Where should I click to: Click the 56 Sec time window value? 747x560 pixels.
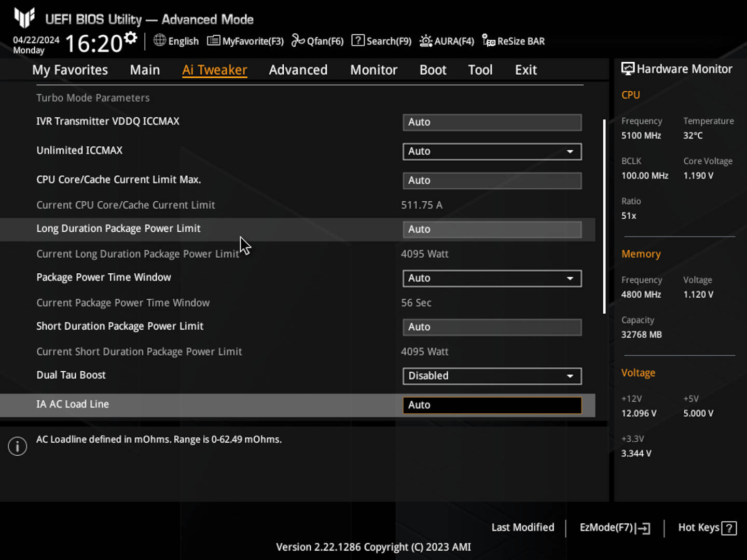(x=416, y=303)
